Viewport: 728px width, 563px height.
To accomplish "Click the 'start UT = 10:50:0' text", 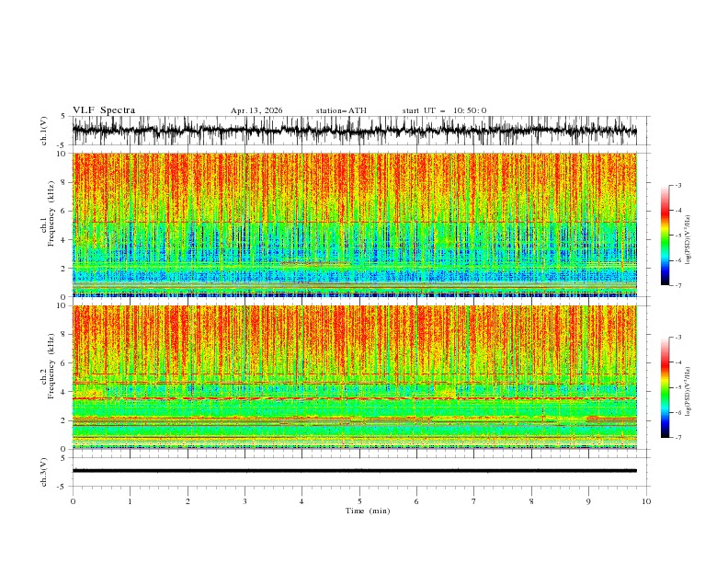I will pyautogui.click(x=444, y=110).
